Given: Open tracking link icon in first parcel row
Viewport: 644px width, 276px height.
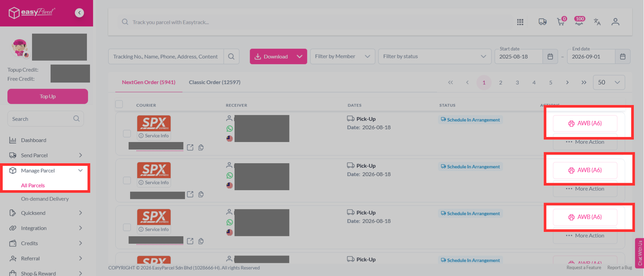Looking at the screenshot, I should point(190,147).
